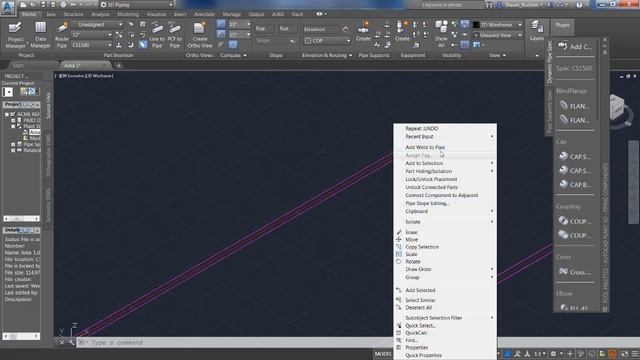Start the Route Pipe tool

pyautogui.click(x=62, y=35)
